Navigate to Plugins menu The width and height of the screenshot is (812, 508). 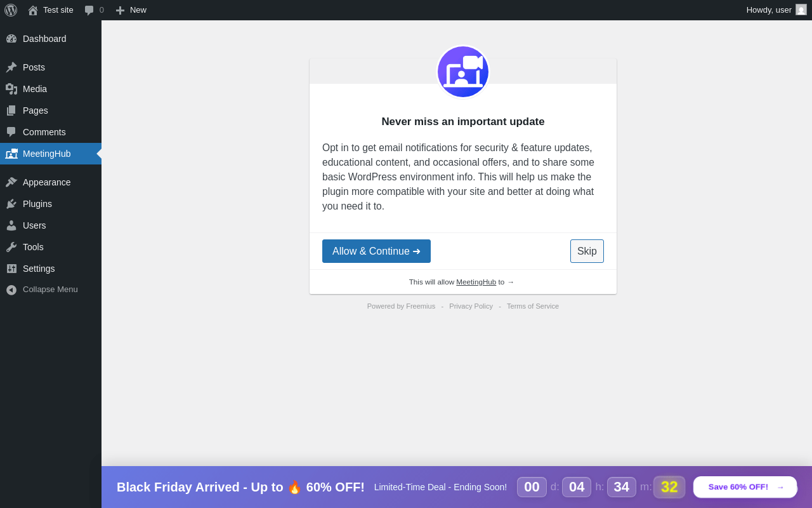pos(51,204)
